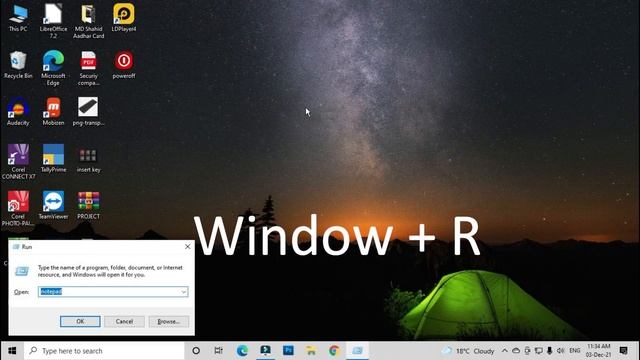
Task: Open the Windows Start menu
Action: [12, 351]
